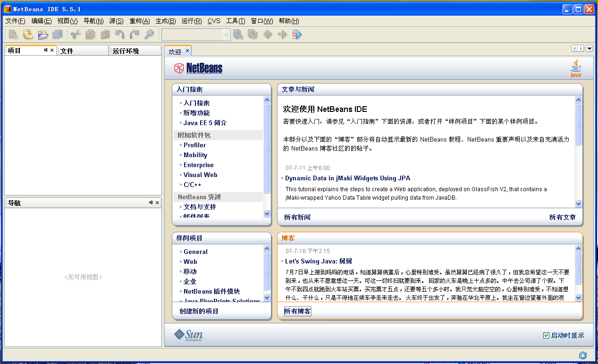Open the Java EE 5 简介 link
Viewport: 598px width, 364px height.
click(x=205, y=123)
